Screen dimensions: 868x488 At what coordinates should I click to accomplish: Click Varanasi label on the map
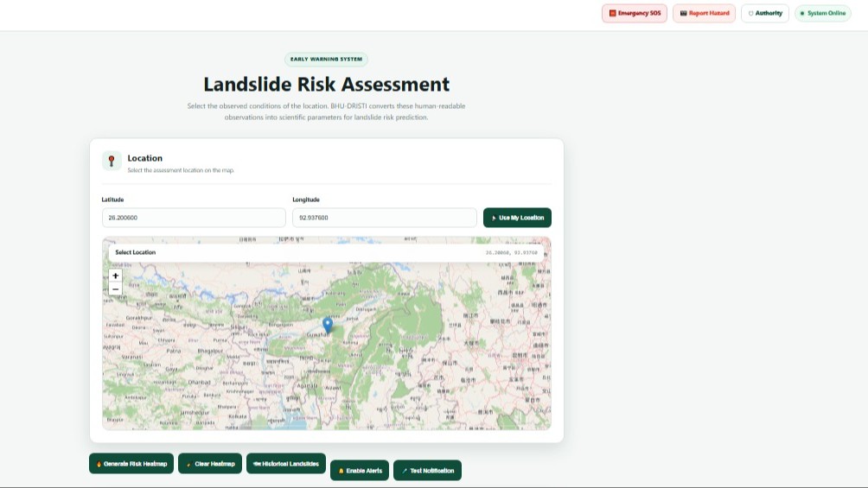coord(132,358)
